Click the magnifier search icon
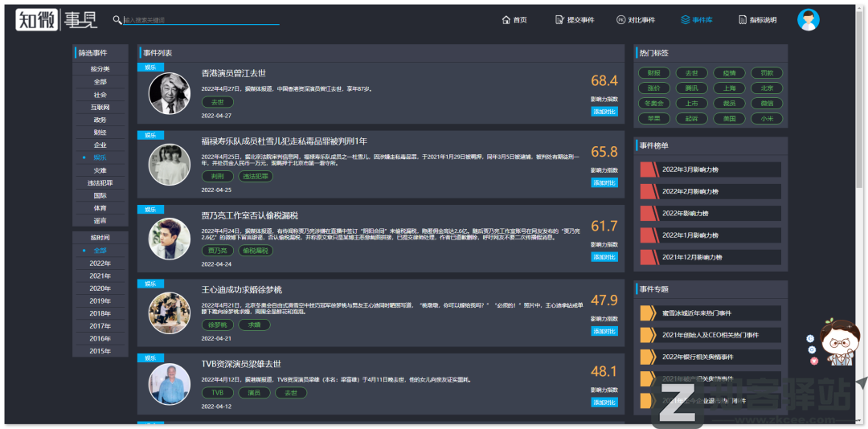This screenshot has width=868, height=429. tap(117, 19)
